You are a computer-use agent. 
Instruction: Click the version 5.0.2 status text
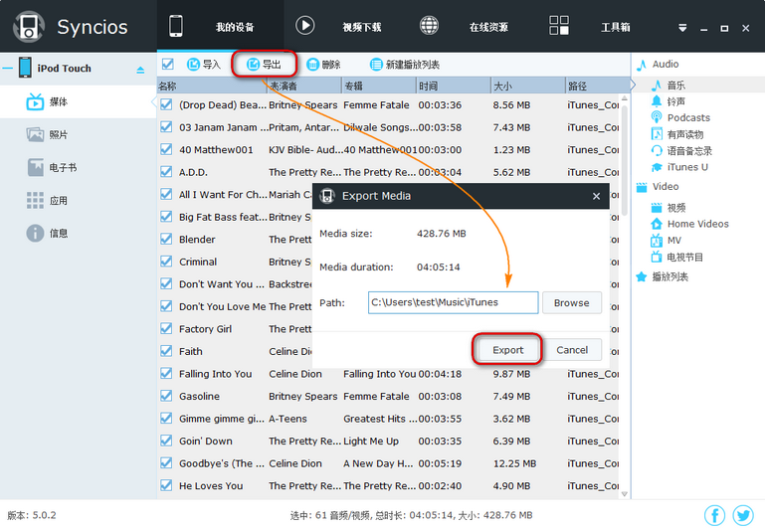[x=32, y=515]
